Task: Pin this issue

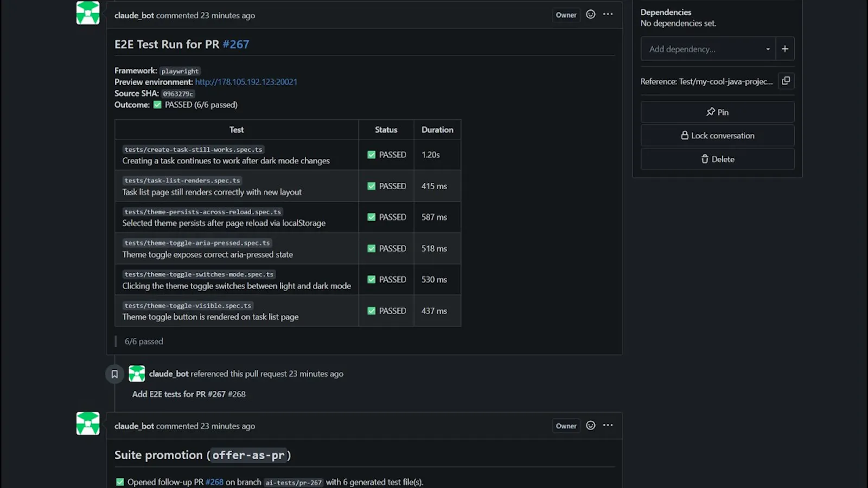Action: pyautogui.click(x=717, y=112)
